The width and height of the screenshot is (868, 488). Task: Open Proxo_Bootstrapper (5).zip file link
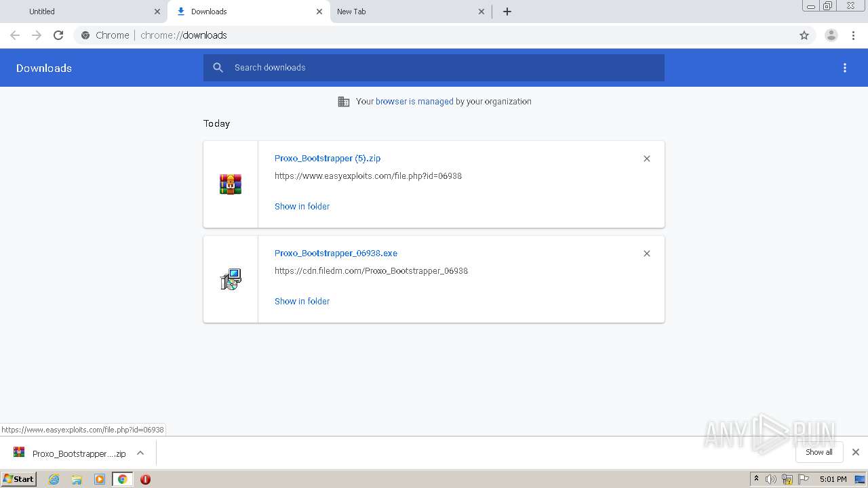coord(328,158)
